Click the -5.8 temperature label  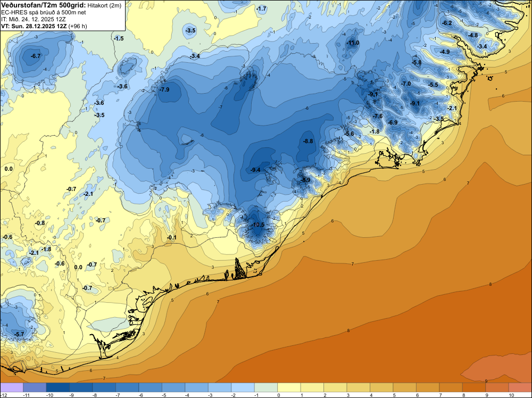(x=417, y=62)
